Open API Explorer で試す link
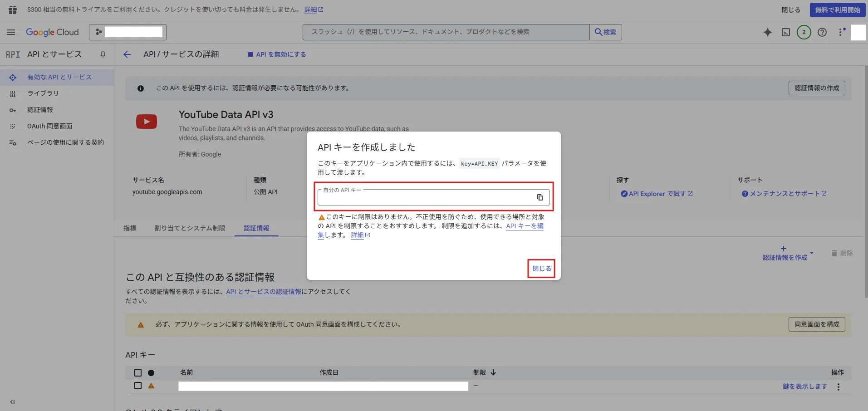Screen dimensions: 868x411 tap(657, 194)
